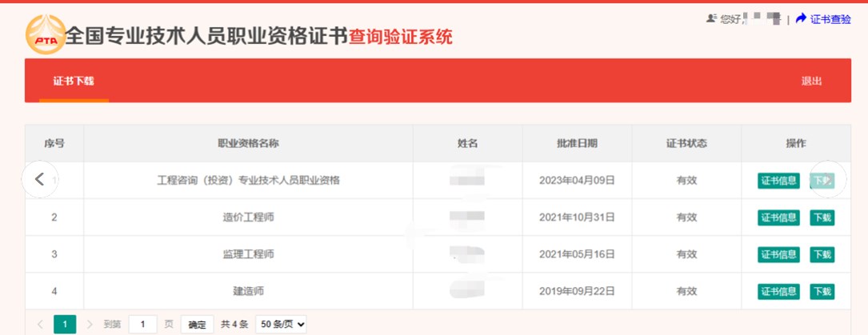The width and height of the screenshot is (868, 335).
Task: Expand the 50 条/页 page size dropdown
Action: point(281,325)
